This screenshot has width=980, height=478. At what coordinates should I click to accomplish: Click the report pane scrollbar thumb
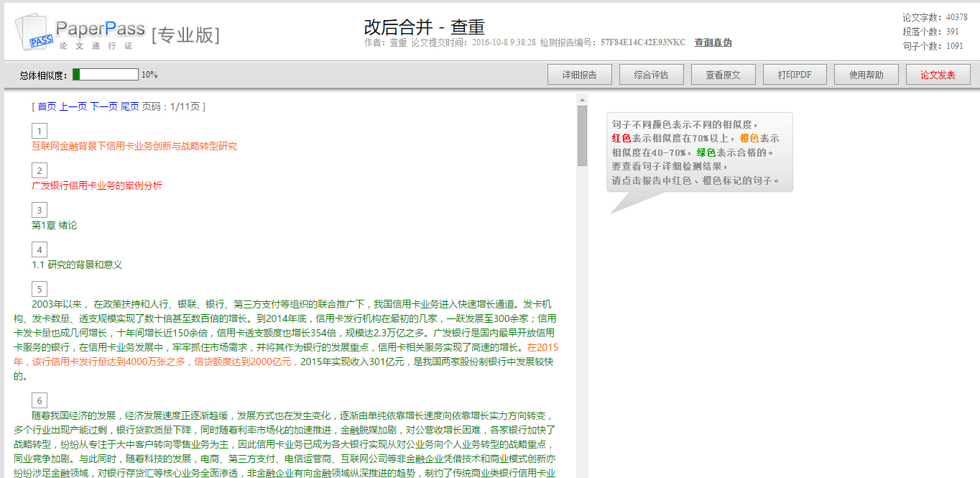click(582, 135)
